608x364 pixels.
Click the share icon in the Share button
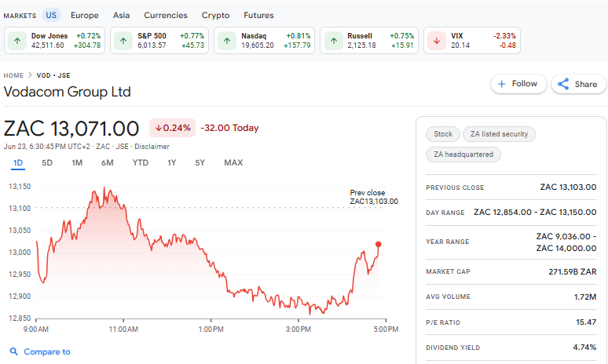click(563, 84)
